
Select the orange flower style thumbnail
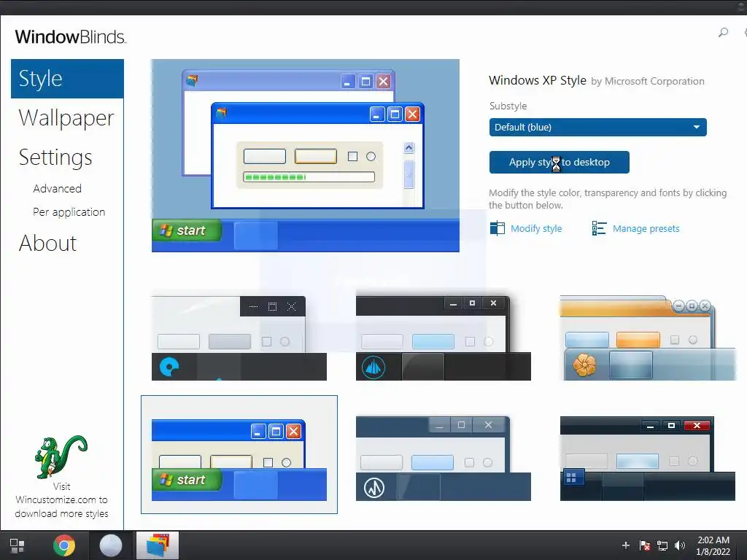[648, 338]
